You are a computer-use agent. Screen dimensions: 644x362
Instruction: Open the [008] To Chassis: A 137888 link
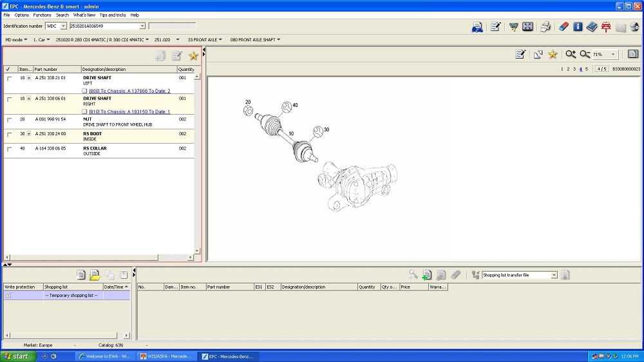(x=129, y=91)
